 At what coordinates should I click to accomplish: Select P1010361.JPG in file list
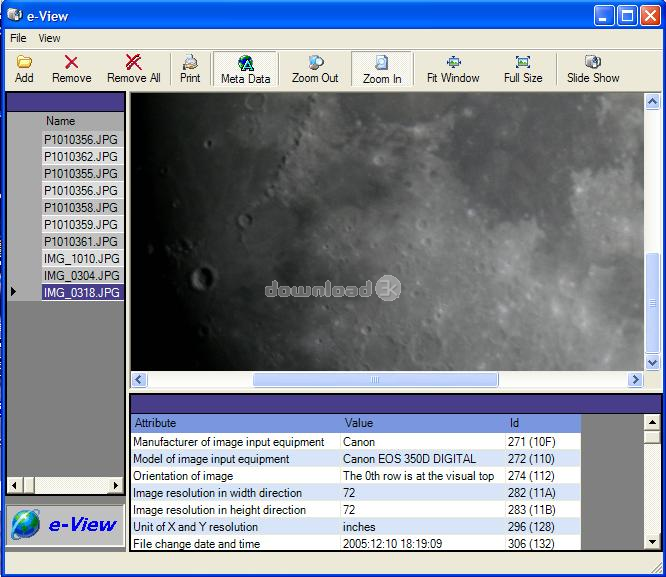[x=82, y=241]
